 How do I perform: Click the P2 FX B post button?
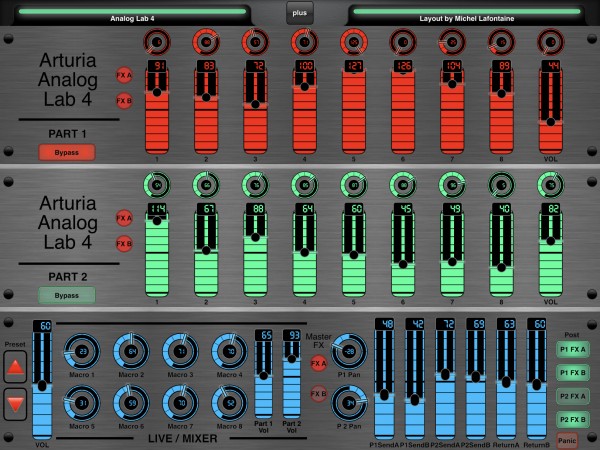point(572,420)
